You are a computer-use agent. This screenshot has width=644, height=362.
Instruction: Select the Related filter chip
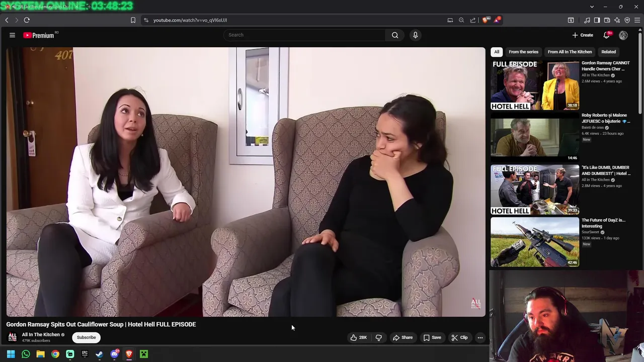pos(608,52)
